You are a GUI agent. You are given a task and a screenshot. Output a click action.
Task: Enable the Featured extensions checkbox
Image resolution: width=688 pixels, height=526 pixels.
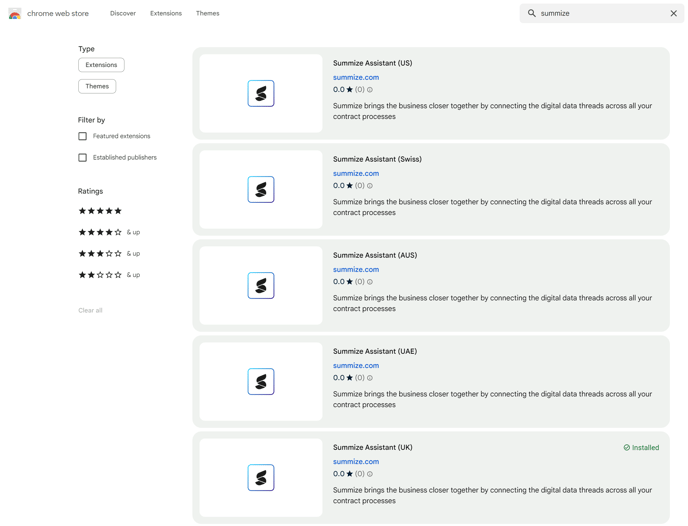point(83,136)
